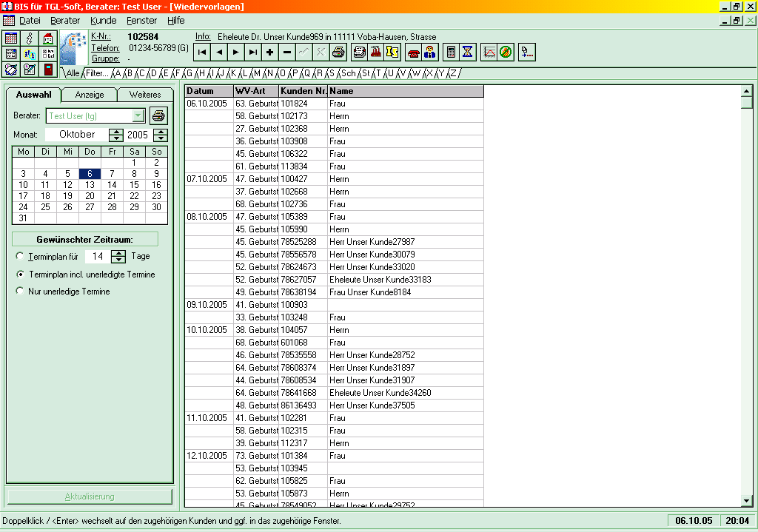Click the printer icon in the main toolbar

pos(338,53)
